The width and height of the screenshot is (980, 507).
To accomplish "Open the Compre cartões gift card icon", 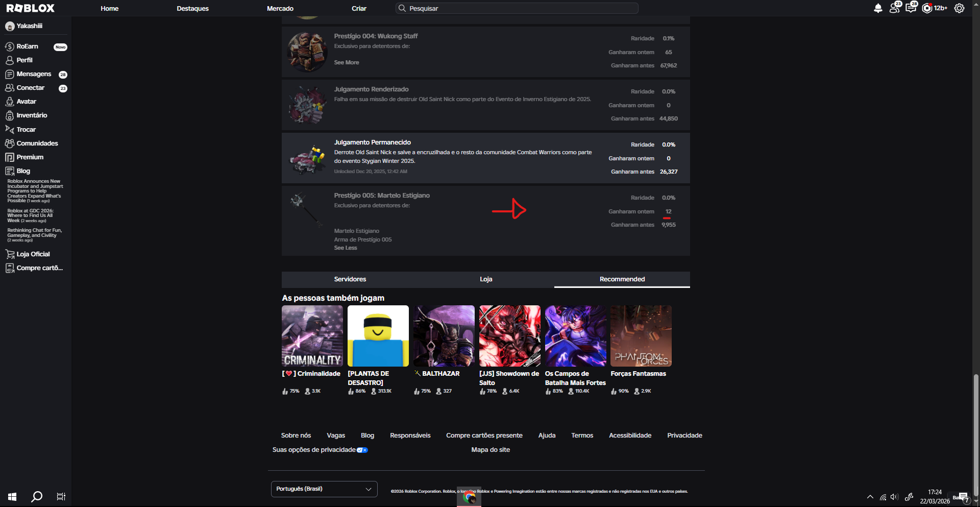I will coord(10,268).
